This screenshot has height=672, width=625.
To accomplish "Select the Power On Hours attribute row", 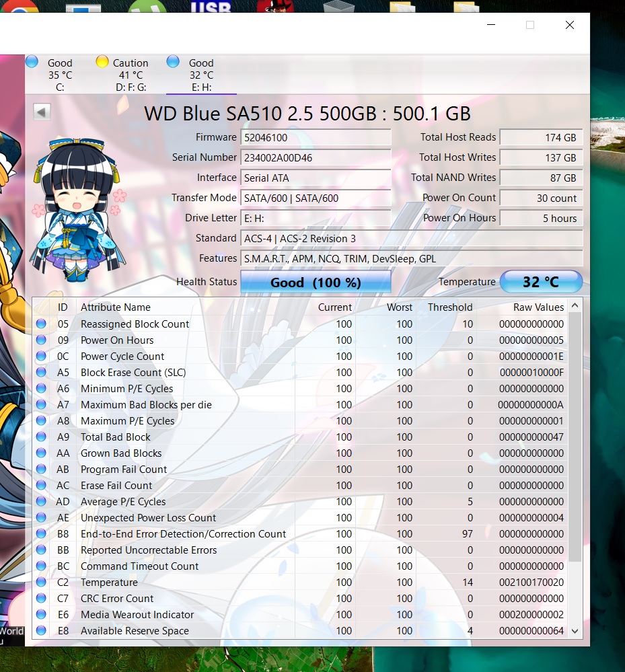I will pyautogui.click(x=301, y=340).
